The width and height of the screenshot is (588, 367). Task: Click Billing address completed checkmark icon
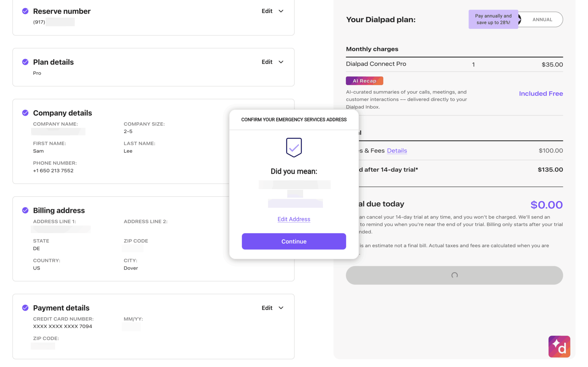pyautogui.click(x=25, y=210)
